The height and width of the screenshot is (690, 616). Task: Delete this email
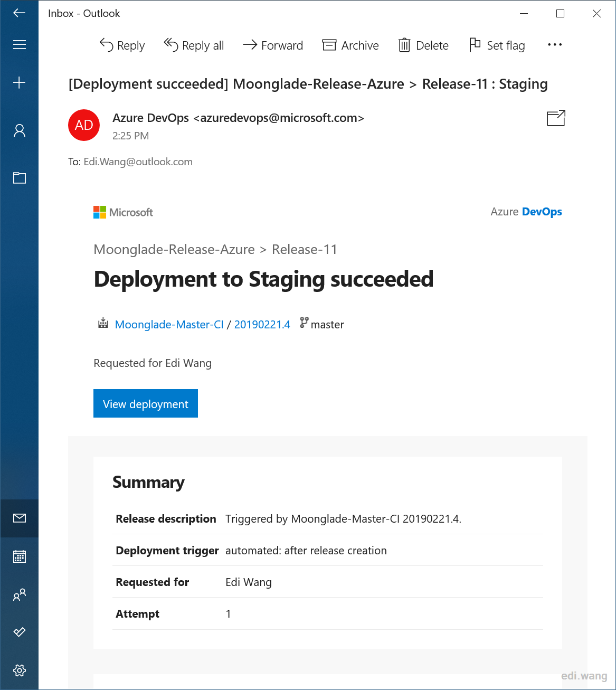423,45
